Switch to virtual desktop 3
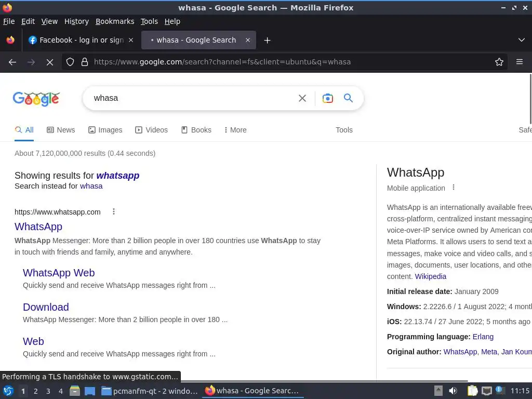The image size is (532, 399). click(x=48, y=391)
